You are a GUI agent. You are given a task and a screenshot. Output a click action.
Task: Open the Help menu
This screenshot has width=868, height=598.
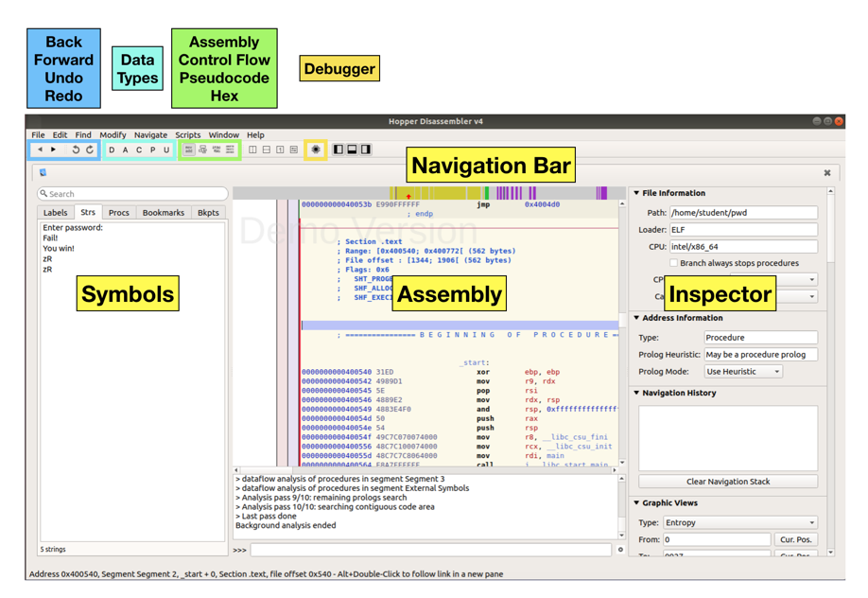[x=255, y=134]
